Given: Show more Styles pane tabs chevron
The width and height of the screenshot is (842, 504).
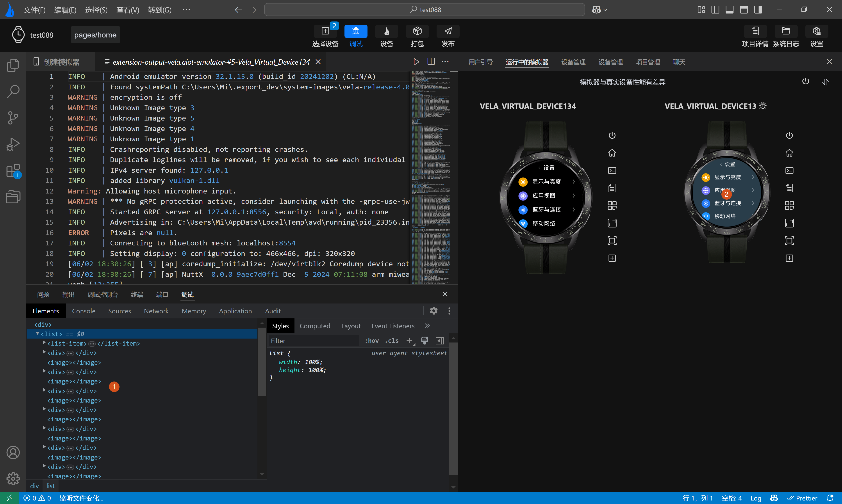Looking at the screenshot, I should [427, 326].
